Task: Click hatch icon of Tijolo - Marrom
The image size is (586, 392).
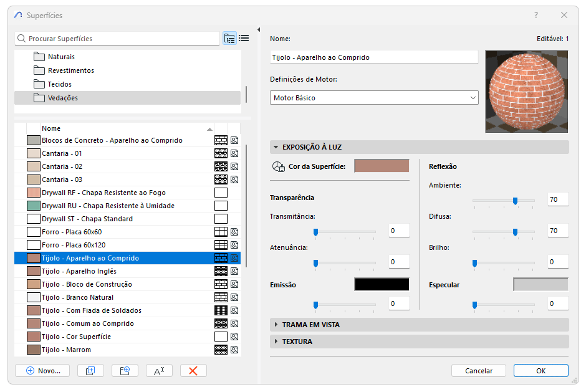Action: pyautogui.click(x=221, y=350)
